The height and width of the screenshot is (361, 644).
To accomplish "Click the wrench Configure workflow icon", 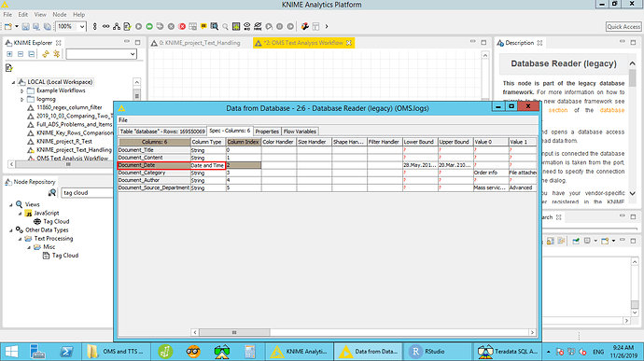I will 305,26.
